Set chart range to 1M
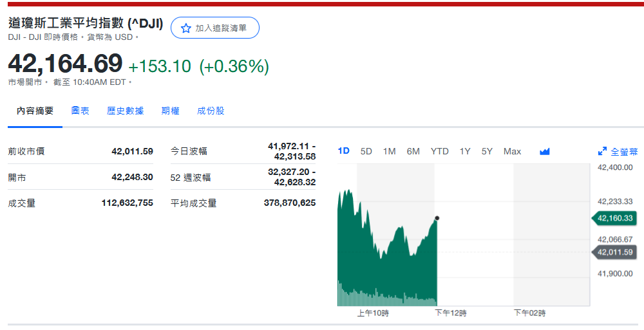This screenshot has height=330, width=644. pos(390,151)
